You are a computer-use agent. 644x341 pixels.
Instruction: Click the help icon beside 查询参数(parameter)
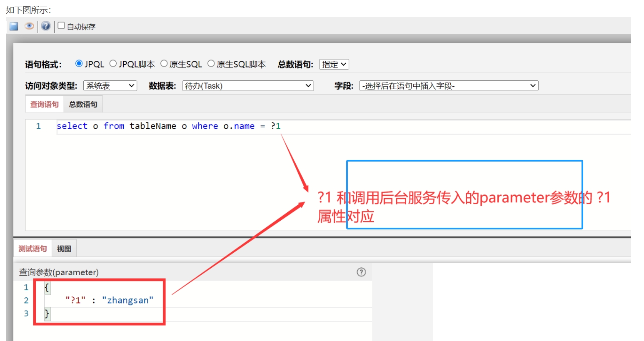pos(361,272)
